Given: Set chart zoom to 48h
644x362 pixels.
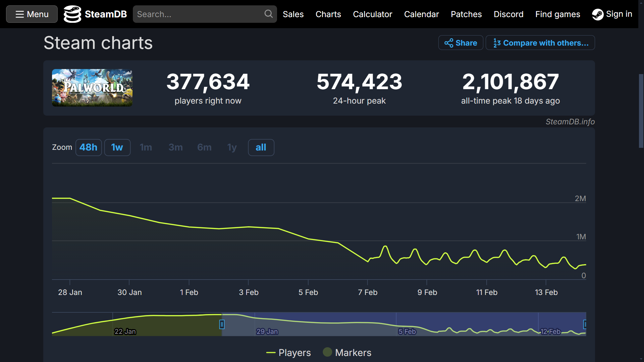Looking at the screenshot, I should click(89, 147).
